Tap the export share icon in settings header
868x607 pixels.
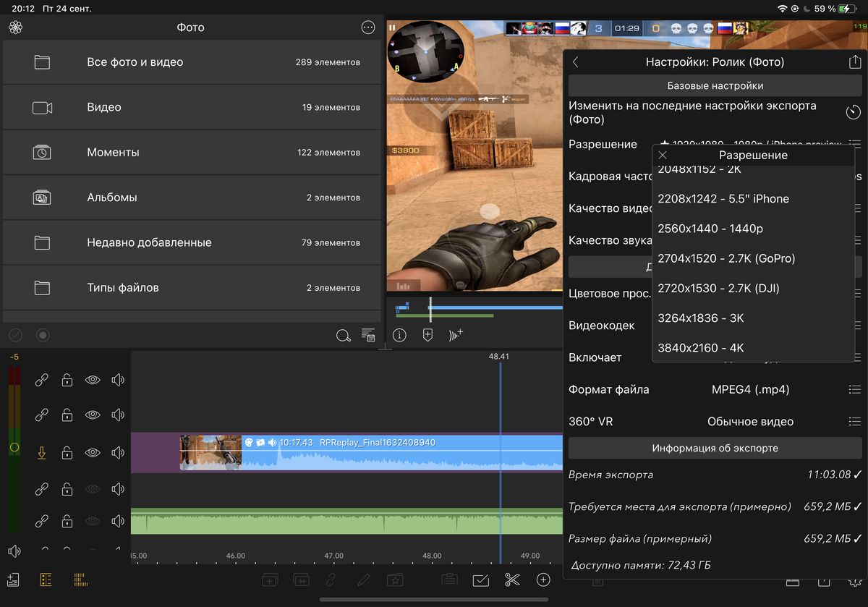854,62
